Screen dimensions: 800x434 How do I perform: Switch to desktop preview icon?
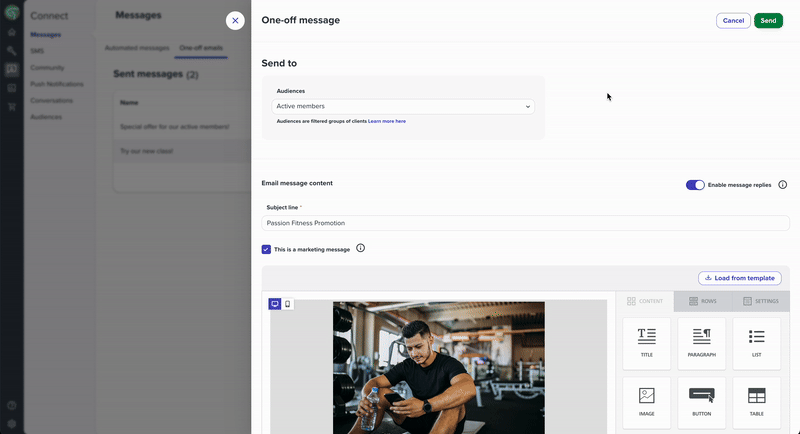tap(275, 304)
